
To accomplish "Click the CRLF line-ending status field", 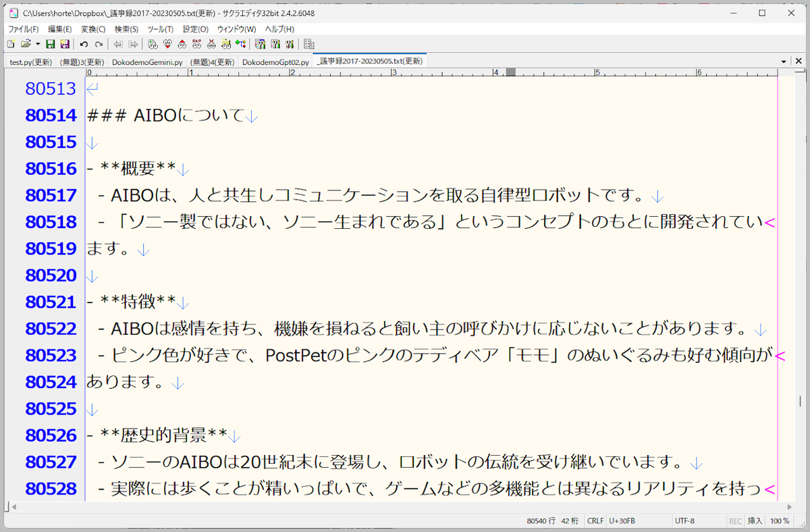I will click(x=595, y=521).
